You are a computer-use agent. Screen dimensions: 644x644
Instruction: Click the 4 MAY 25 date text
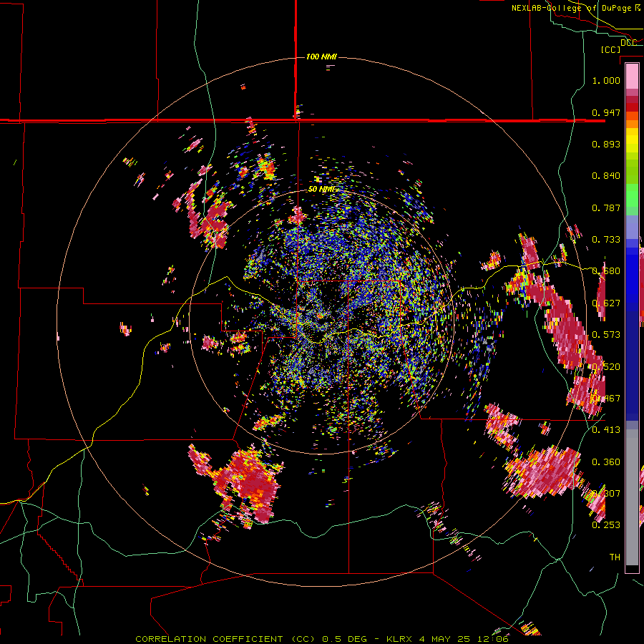[x=446, y=639]
